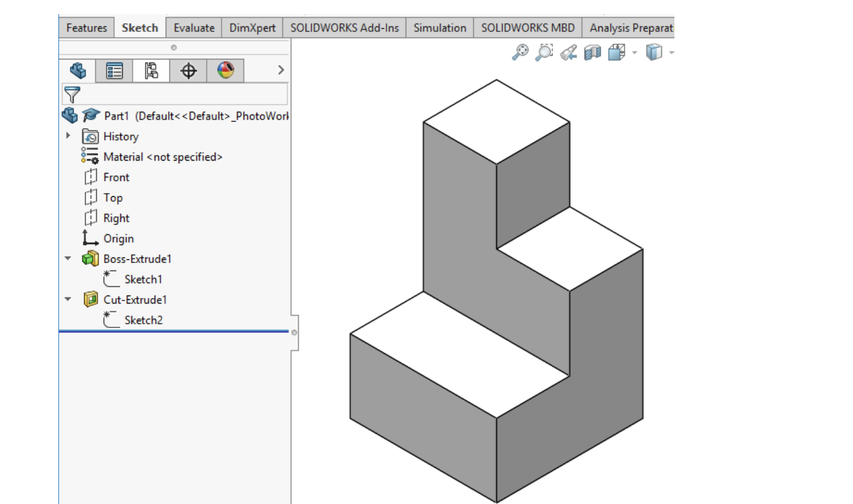Go to the DimXpert tab
Viewport: 853px width, 504px height.
click(x=252, y=28)
